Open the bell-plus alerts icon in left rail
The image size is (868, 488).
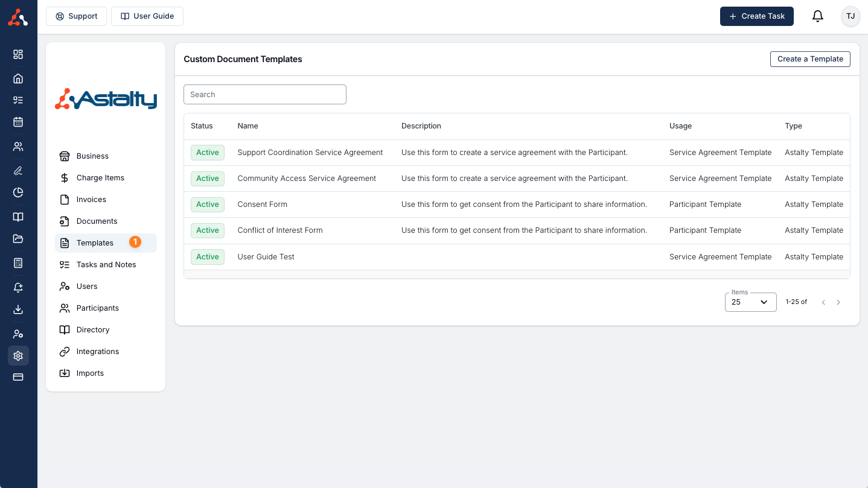[18, 288]
